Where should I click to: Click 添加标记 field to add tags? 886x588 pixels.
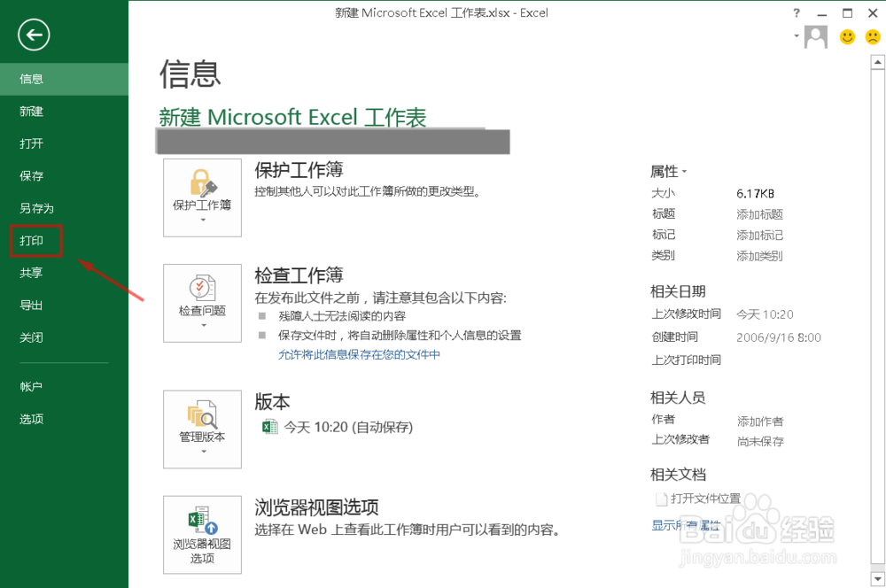pos(759,235)
